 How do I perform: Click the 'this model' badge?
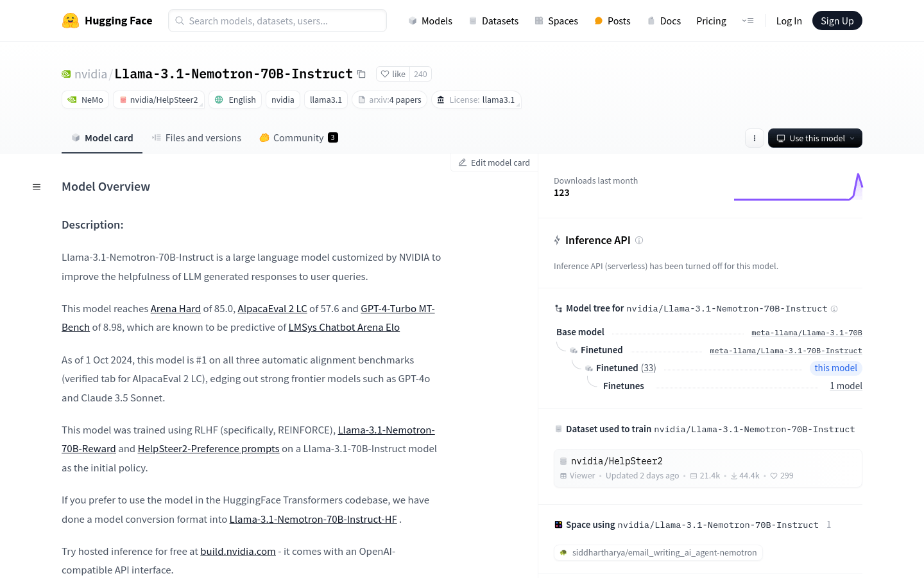[x=836, y=368]
